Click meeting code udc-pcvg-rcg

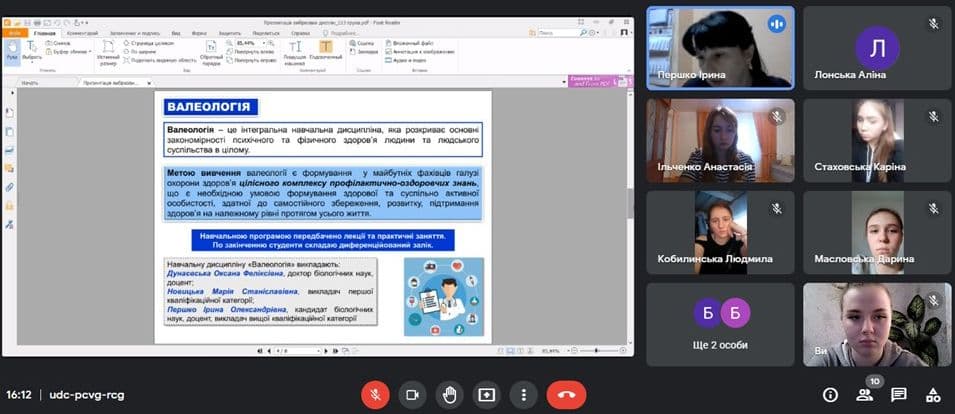pos(86,395)
